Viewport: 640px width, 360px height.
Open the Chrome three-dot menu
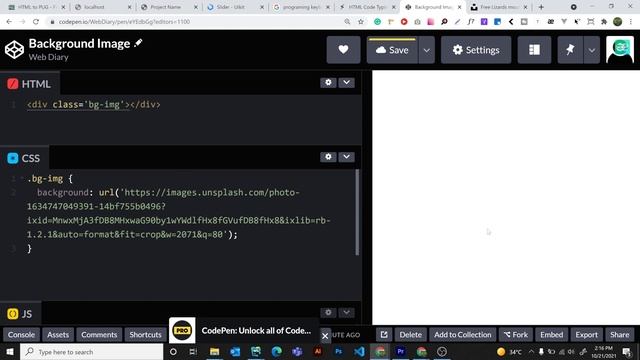(x=631, y=22)
